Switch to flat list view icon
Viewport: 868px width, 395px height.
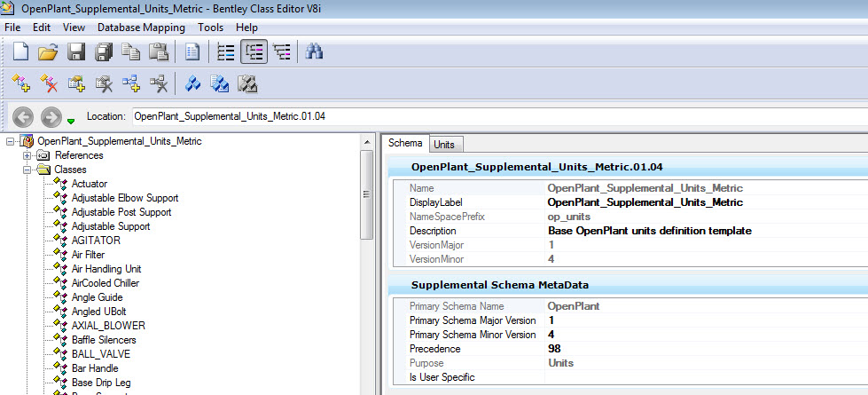[x=226, y=52]
